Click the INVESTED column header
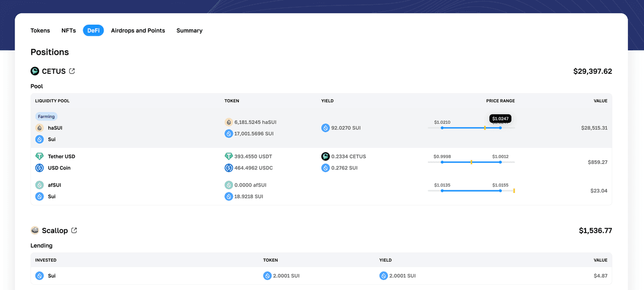The height and width of the screenshot is (290, 644). click(46, 260)
